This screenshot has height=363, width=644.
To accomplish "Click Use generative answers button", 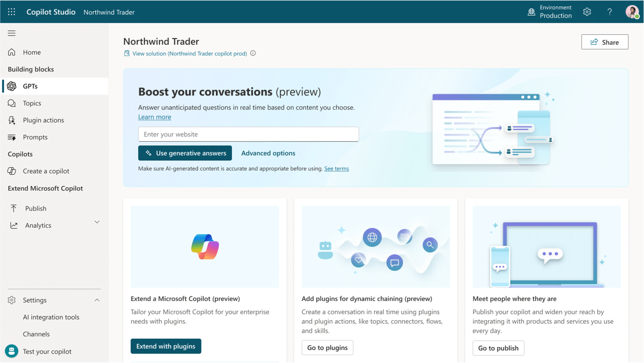I will click(185, 153).
